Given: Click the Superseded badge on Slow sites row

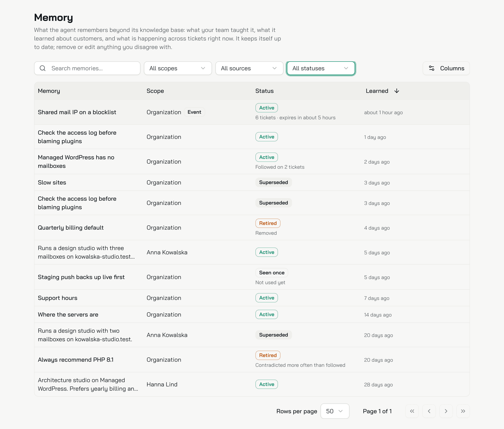Looking at the screenshot, I should coord(273,182).
